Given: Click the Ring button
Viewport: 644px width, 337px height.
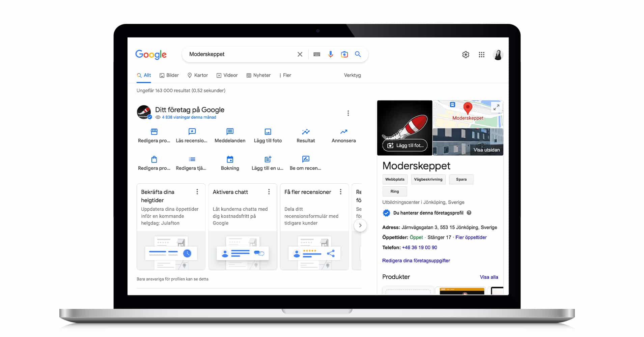Looking at the screenshot, I should (394, 191).
